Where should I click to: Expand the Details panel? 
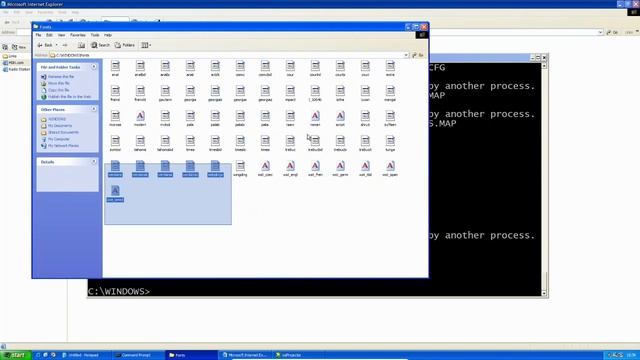click(x=94, y=162)
